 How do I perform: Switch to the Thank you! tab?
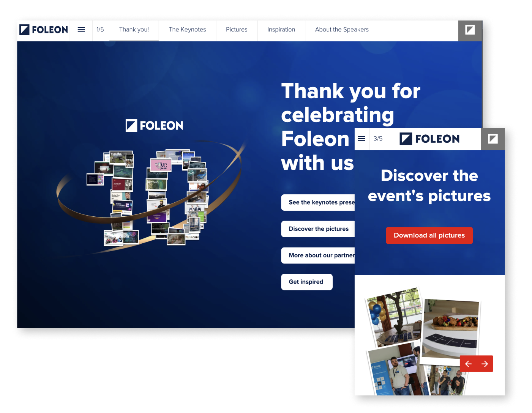pos(134,30)
